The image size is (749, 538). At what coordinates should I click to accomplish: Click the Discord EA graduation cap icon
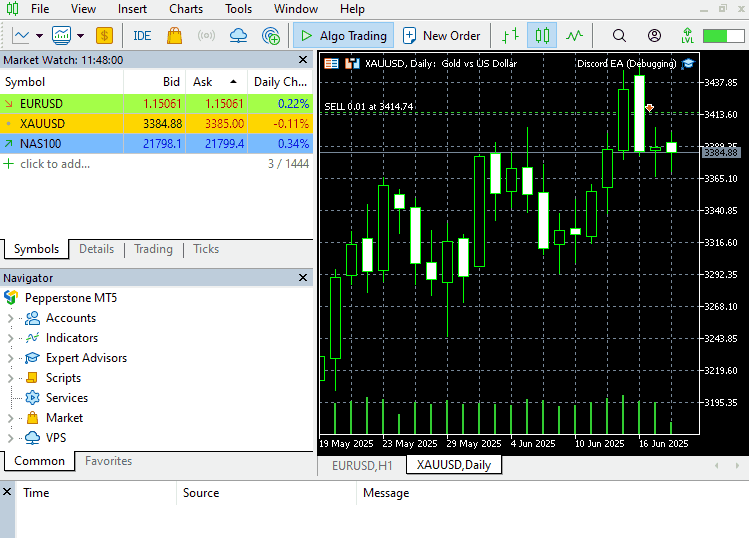tap(688, 63)
